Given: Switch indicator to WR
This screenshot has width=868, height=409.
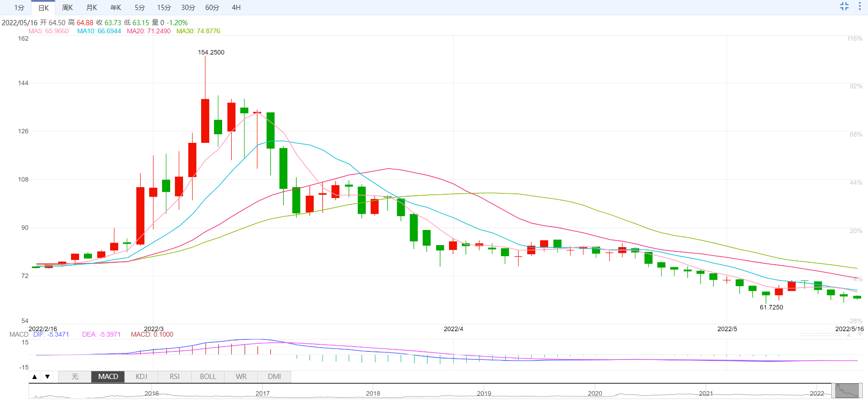Looking at the screenshot, I should [x=241, y=377].
